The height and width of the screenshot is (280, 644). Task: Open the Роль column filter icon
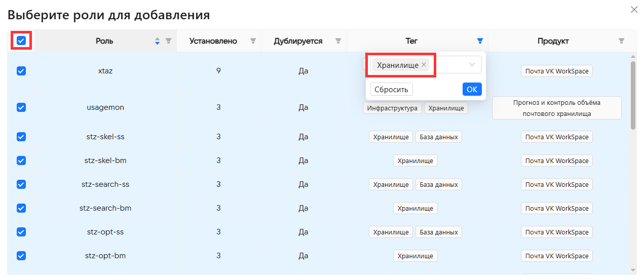click(x=169, y=41)
